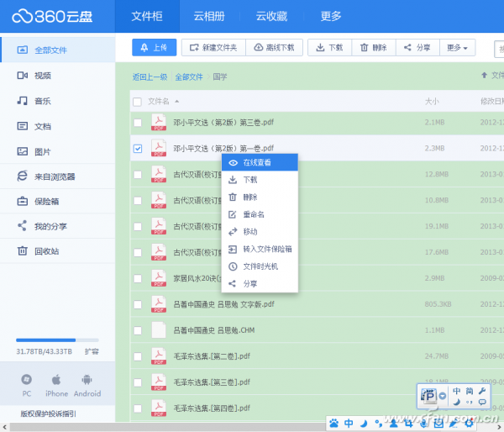504x432 pixels.
Task: Choose 转入文件保险箱 from the context menu
Action: pyautogui.click(x=260, y=249)
